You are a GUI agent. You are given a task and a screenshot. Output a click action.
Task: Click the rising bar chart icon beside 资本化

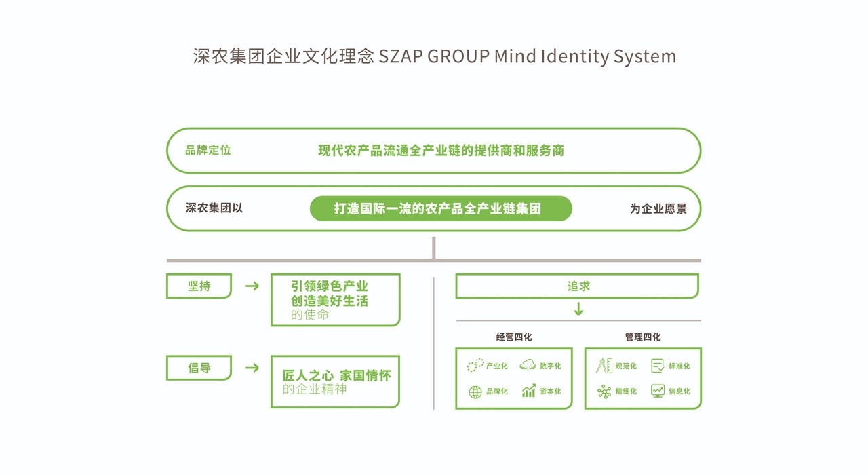click(528, 392)
